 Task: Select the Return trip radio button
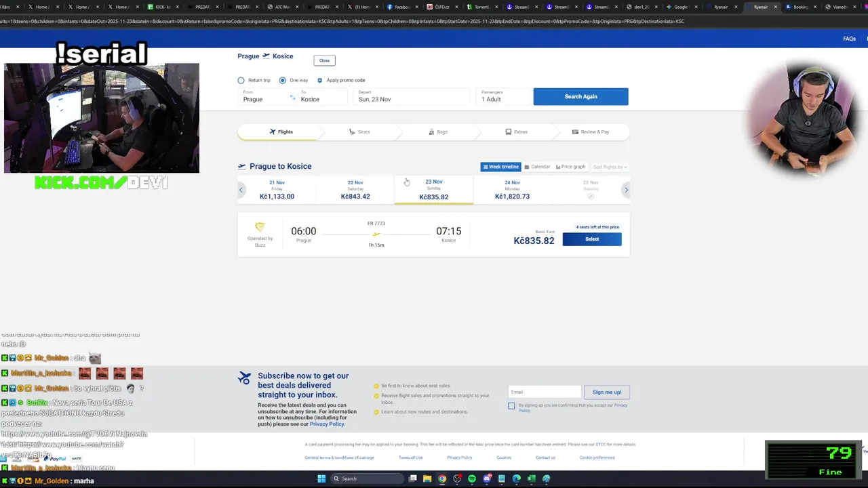[241, 80]
